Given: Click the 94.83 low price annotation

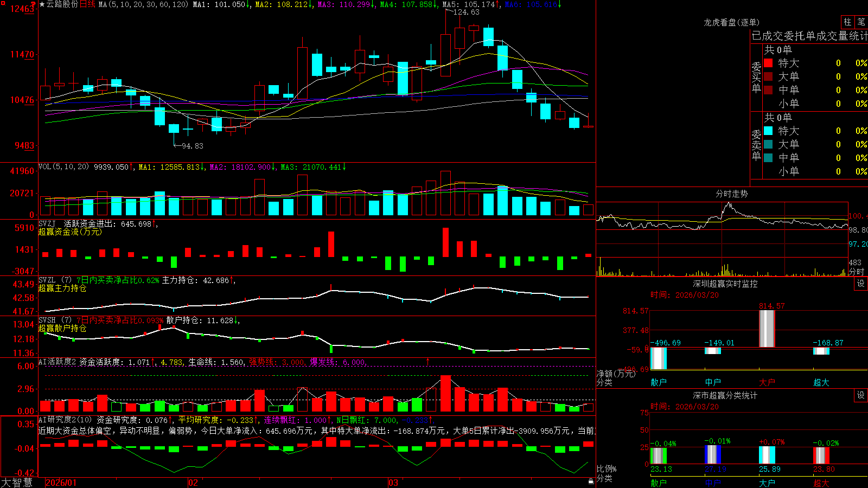Looking at the screenshot, I should click(192, 146).
